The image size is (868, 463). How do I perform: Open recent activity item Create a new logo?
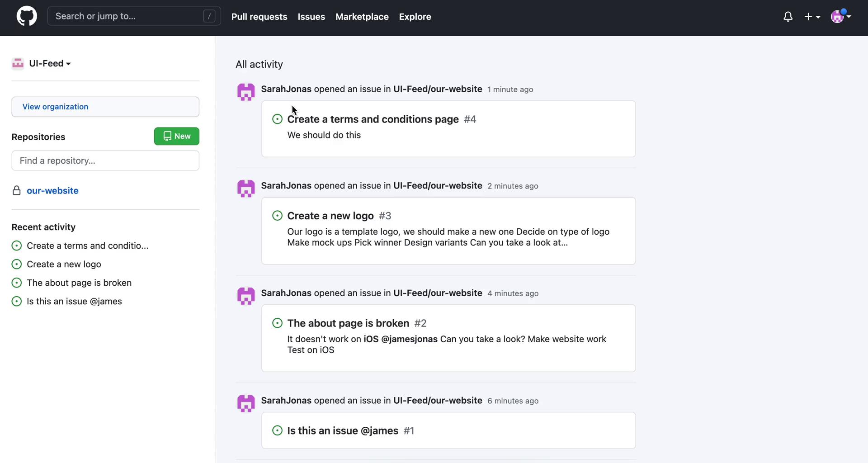64,264
